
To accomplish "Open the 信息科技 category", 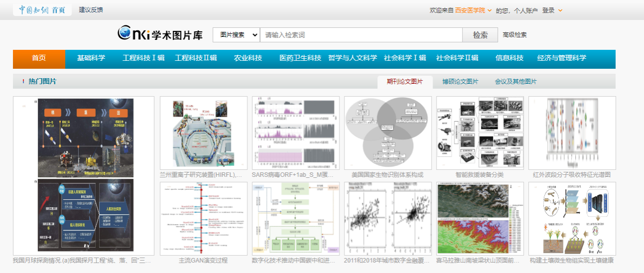I will (x=509, y=58).
